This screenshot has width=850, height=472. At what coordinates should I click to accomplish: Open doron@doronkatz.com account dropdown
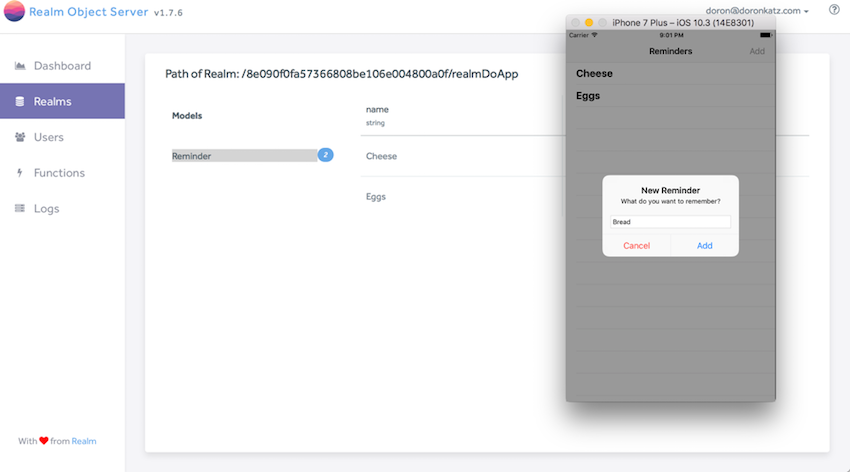[x=757, y=11]
